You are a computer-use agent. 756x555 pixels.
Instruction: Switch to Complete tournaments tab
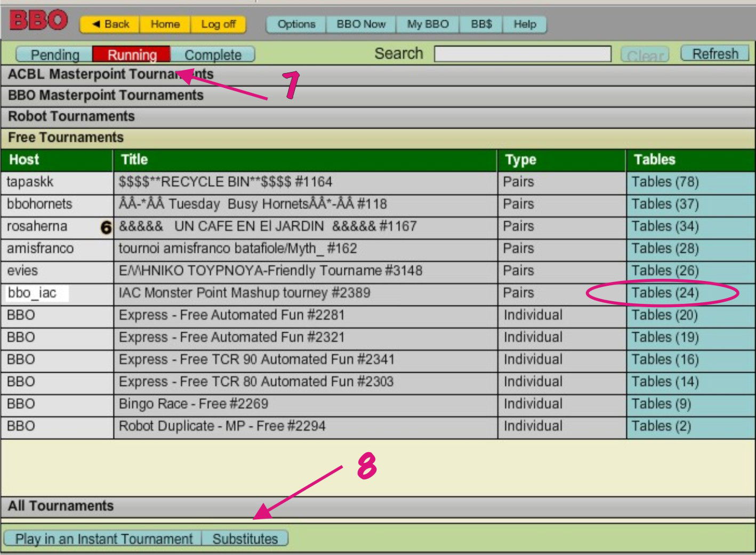pyautogui.click(x=213, y=54)
